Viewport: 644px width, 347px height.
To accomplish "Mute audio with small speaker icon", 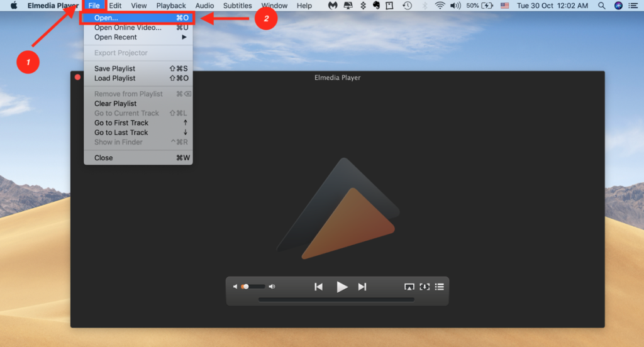I will click(235, 287).
